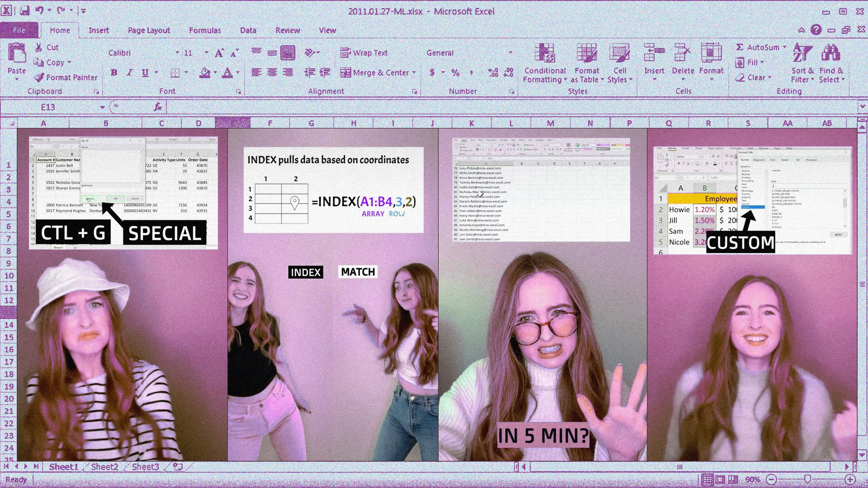The height and width of the screenshot is (488, 868).
Task: Toggle Italic formatting
Action: pyautogui.click(x=129, y=72)
